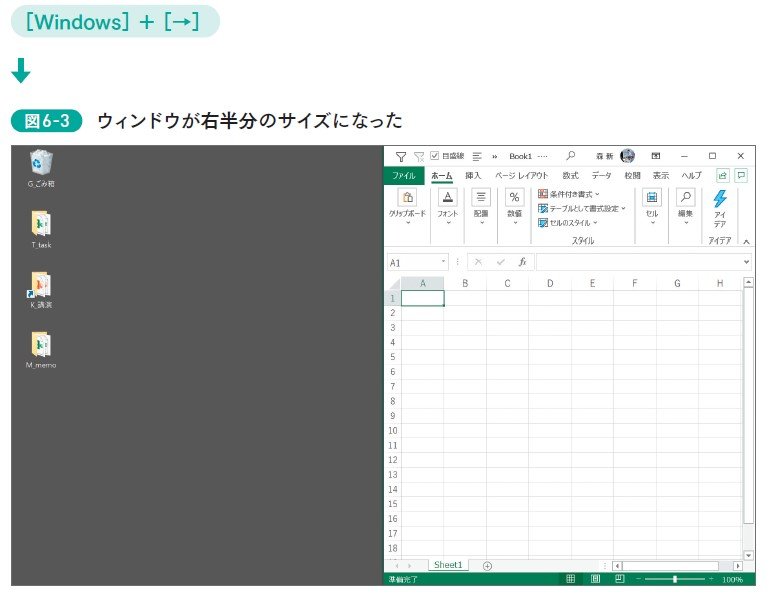774x598 pixels.
Task: Open the 校閲 tab
Action: pos(632,176)
